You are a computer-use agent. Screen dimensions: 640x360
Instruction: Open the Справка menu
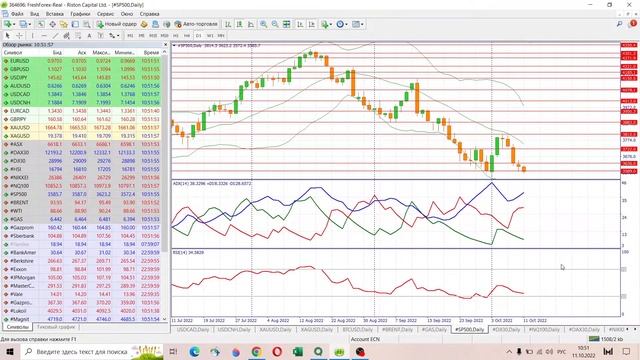pyautogui.click(x=149, y=14)
